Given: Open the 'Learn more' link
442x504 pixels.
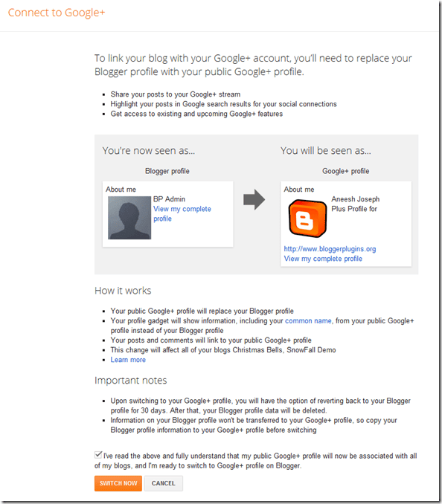Looking at the screenshot, I should (128, 360).
